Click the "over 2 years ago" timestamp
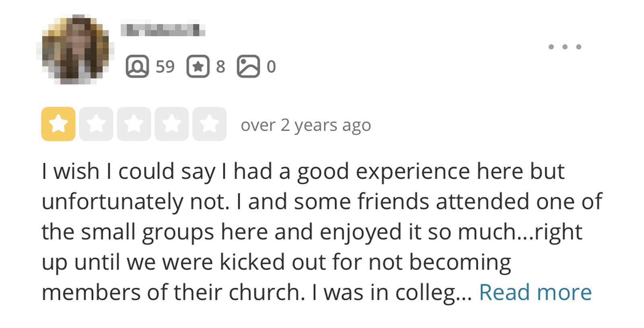The width and height of the screenshot is (644, 328). pos(306,125)
